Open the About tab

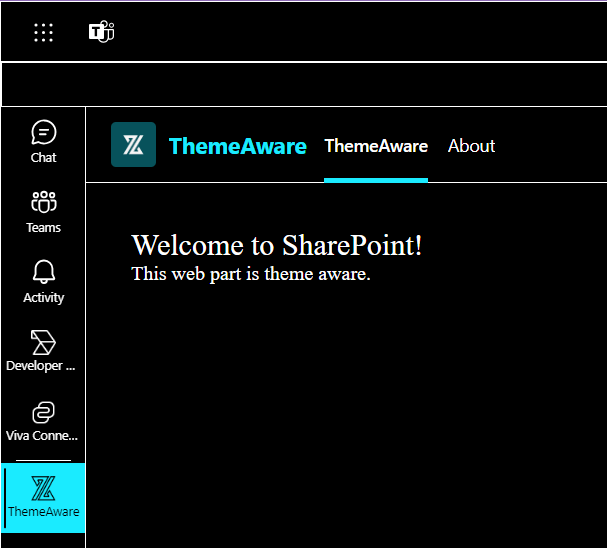coord(471,146)
